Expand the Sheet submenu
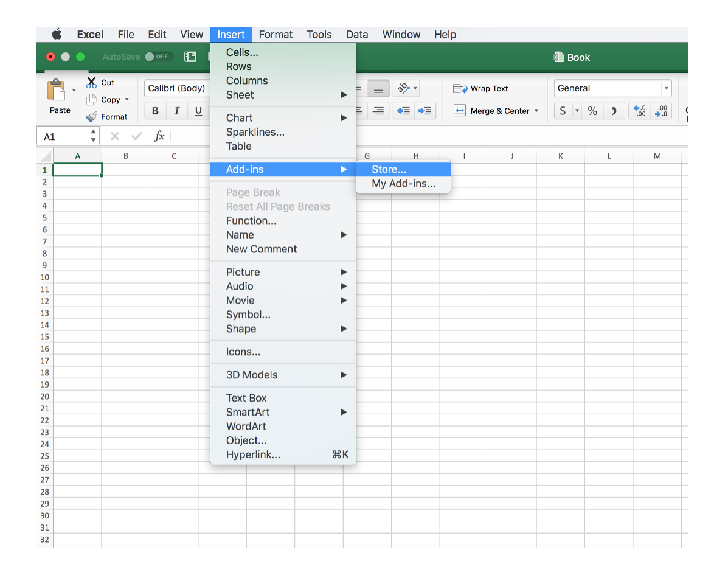This screenshot has width=728, height=578. tap(283, 95)
